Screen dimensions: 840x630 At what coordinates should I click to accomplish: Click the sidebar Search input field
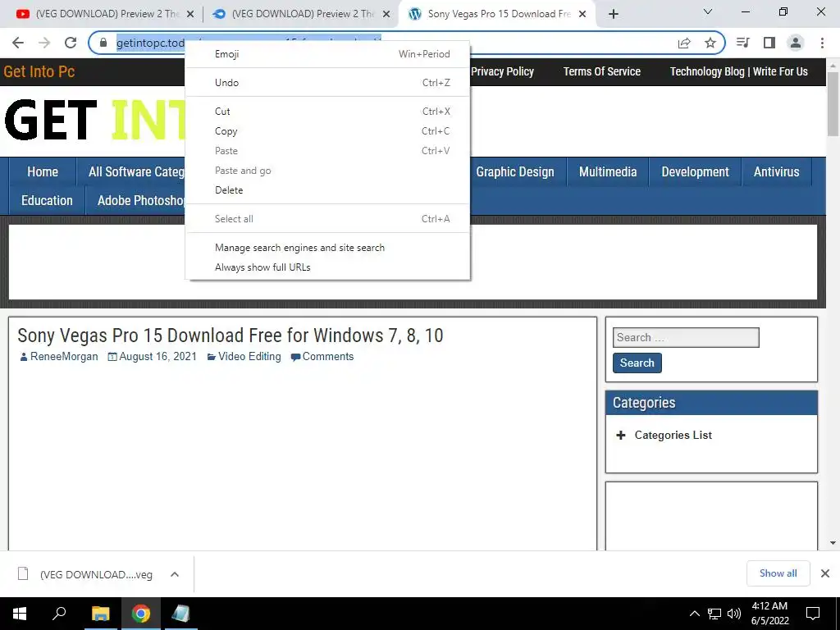686,337
